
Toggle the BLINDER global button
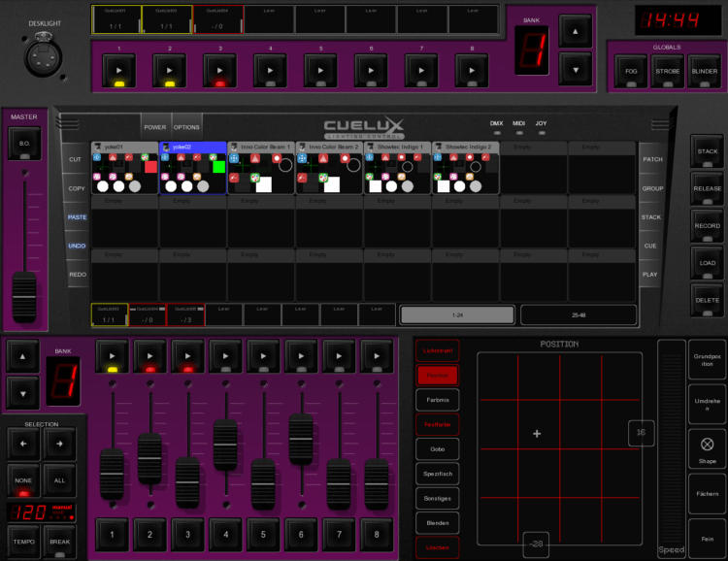(705, 71)
